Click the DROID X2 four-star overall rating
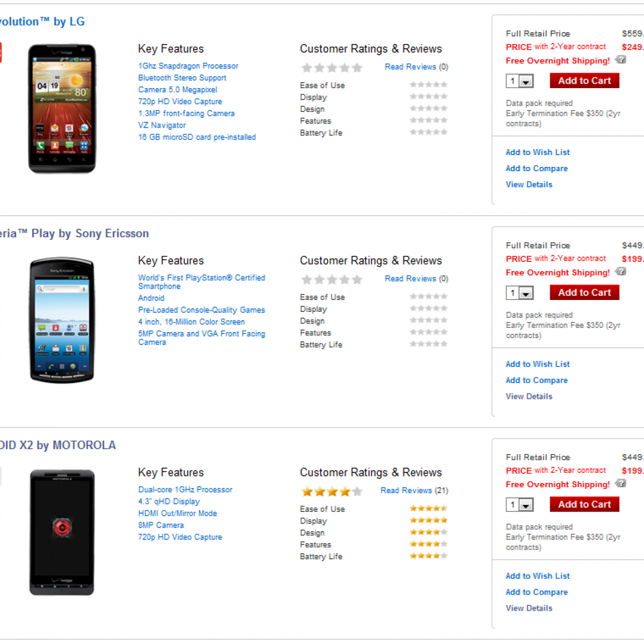644x644 pixels. [x=332, y=492]
